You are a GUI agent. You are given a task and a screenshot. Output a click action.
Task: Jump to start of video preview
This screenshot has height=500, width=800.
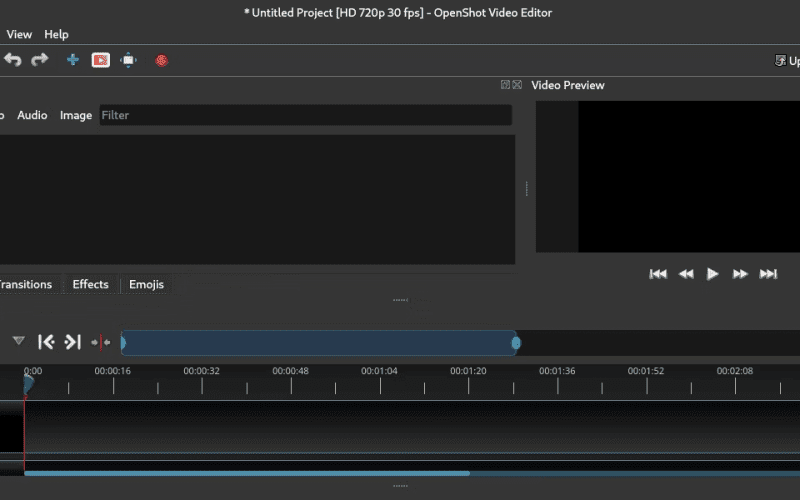point(658,274)
